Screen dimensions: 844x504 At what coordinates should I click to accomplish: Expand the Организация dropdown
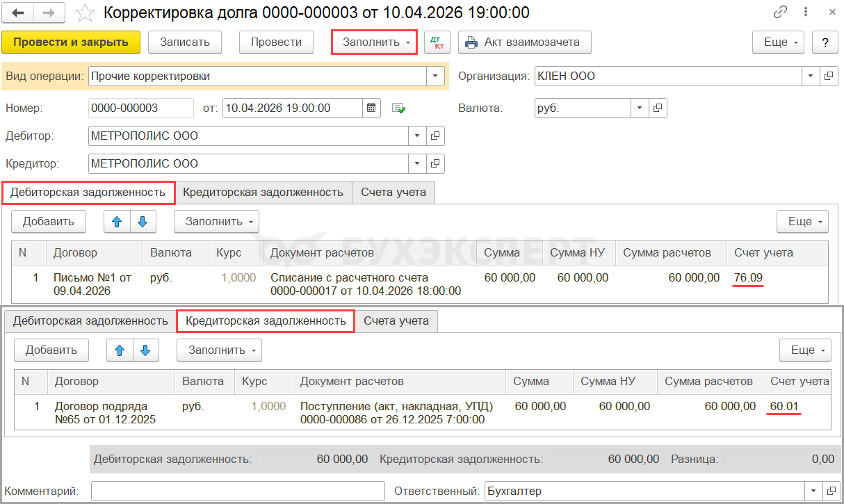(811, 76)
